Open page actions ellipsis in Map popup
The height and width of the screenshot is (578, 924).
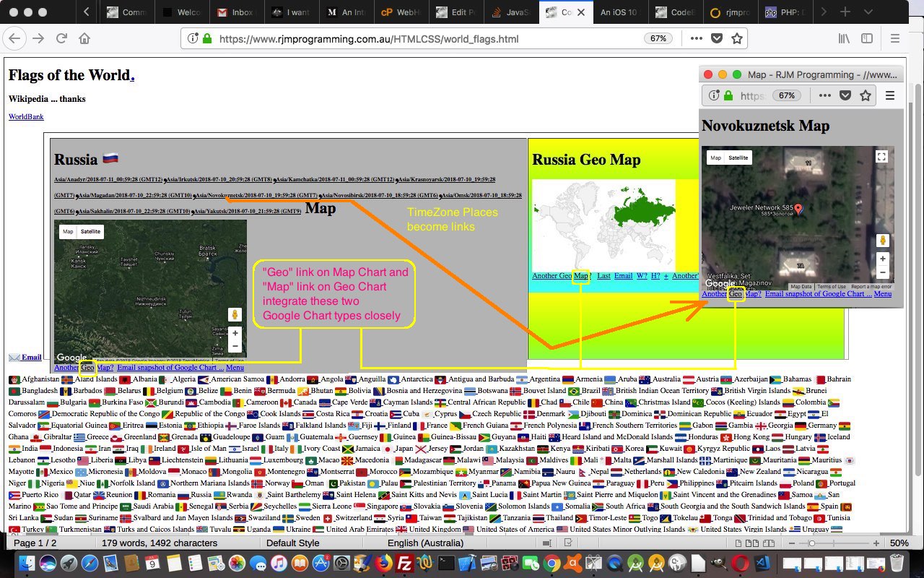click(x=825, y=95)
